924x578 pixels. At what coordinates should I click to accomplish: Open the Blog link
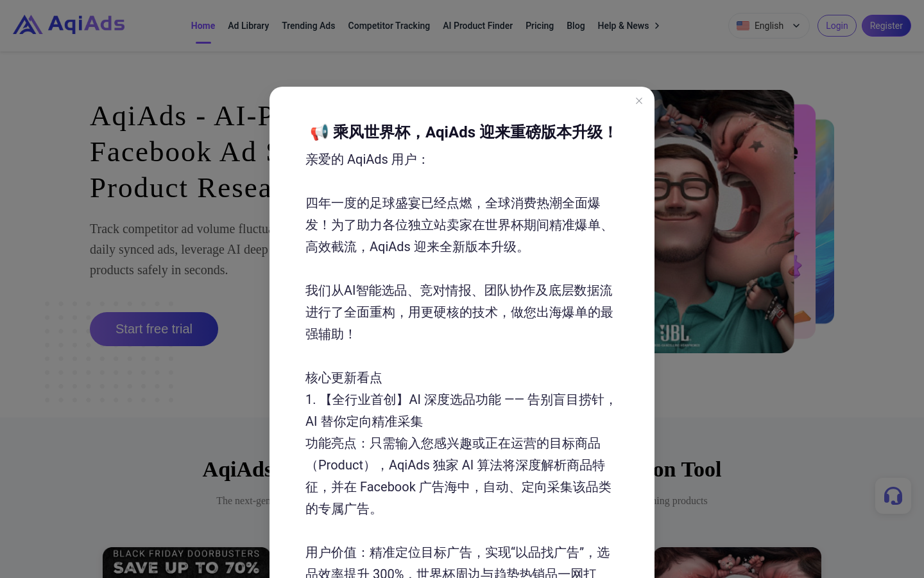coord(576,26)
